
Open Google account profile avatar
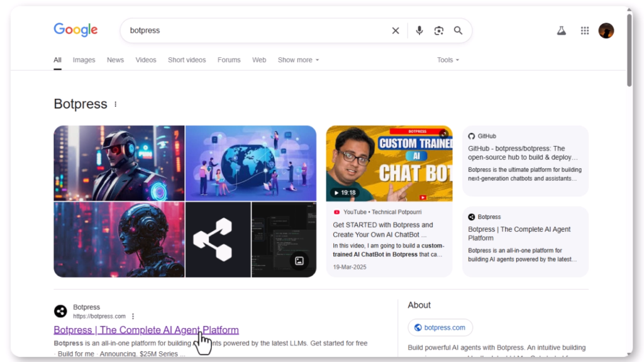pyautogui.click(x=606, y=30)
